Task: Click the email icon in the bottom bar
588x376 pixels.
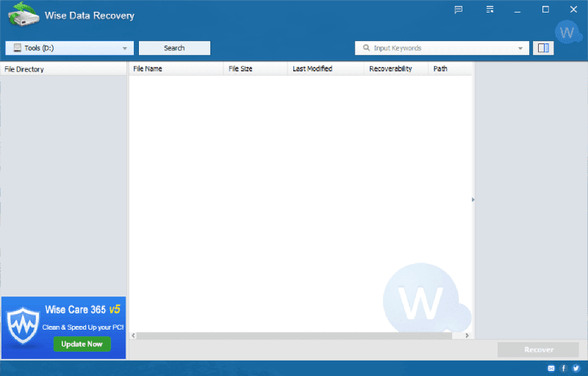Action: pos(551,368)
